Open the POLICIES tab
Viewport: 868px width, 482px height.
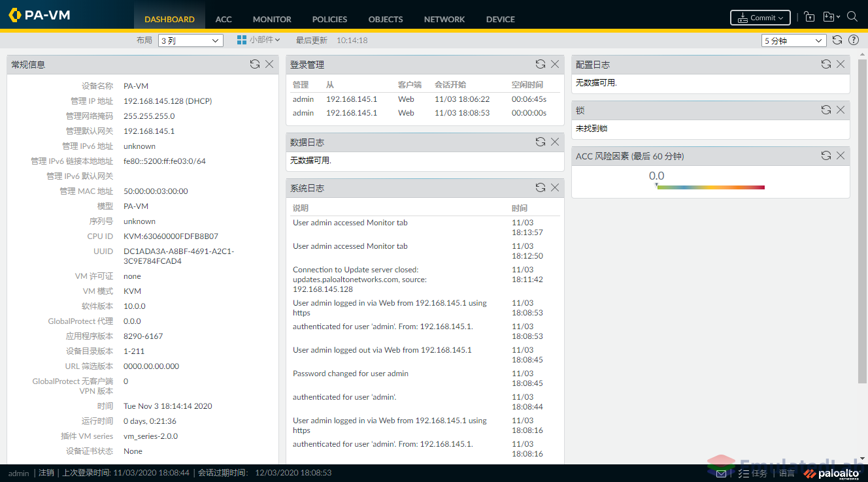pos(329,19)
